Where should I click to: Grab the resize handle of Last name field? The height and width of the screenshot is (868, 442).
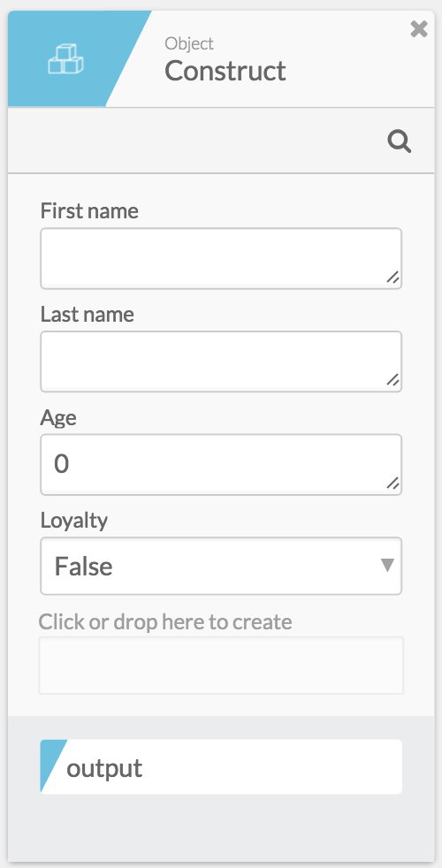pyautogui.click(x=392, y=382)
